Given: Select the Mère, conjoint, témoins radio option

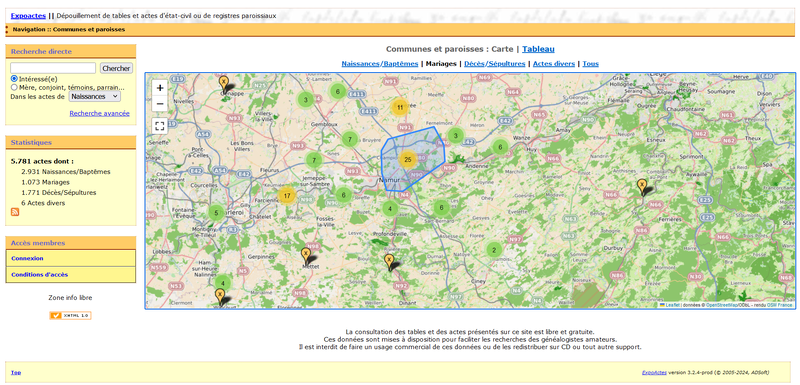Looking at the screenshot, I should 14,87.
